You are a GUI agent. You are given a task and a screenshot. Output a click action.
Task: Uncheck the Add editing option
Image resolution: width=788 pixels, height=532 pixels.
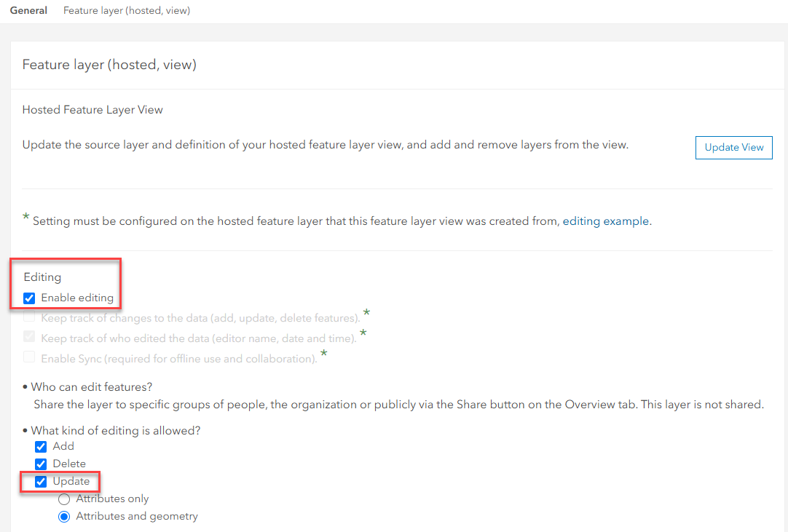[42, 447]
